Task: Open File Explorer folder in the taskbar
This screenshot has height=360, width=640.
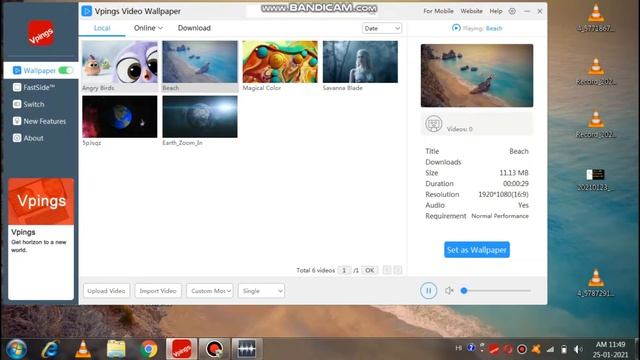Action: point(116,349)
